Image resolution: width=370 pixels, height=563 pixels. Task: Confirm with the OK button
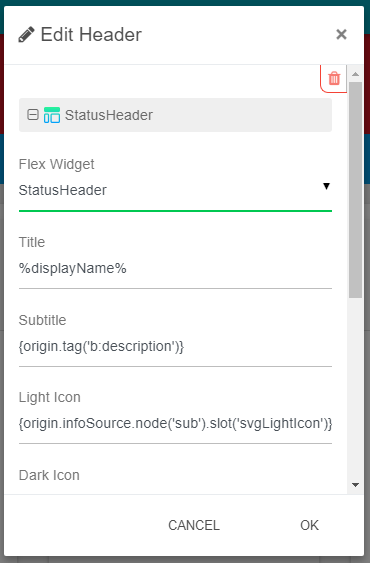(309, 525)
